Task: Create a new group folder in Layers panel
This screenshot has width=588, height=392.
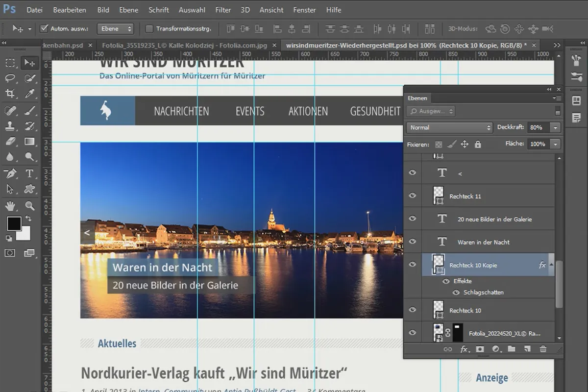Action: click(x=512, y=349)
